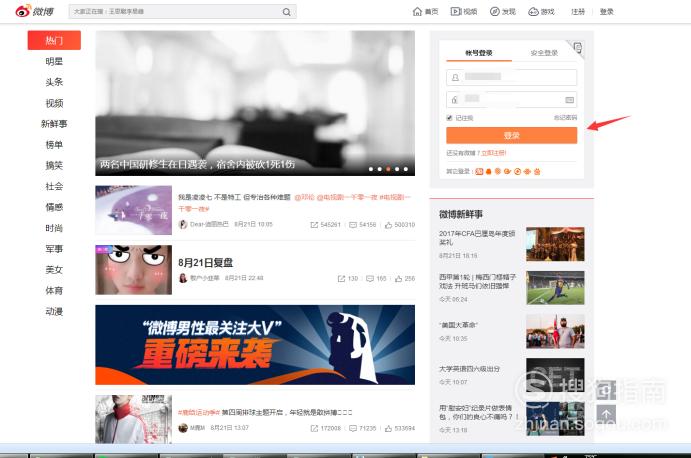Screen dimensions: 691x458
Task: Select 视频 category in left sidebar
Action: (x=54, y=103)
